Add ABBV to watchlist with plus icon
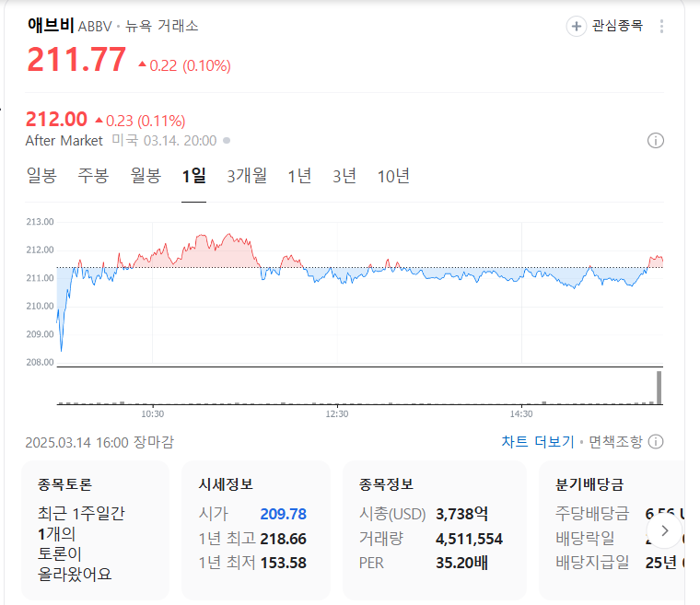Screen dimensions: 700x605 [x=576, y=27]
